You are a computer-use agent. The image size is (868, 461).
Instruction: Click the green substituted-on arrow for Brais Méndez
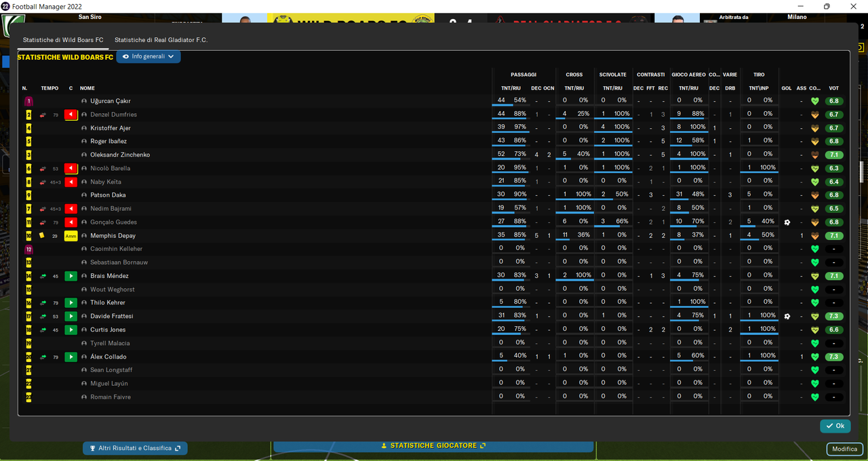click(71, 276)
